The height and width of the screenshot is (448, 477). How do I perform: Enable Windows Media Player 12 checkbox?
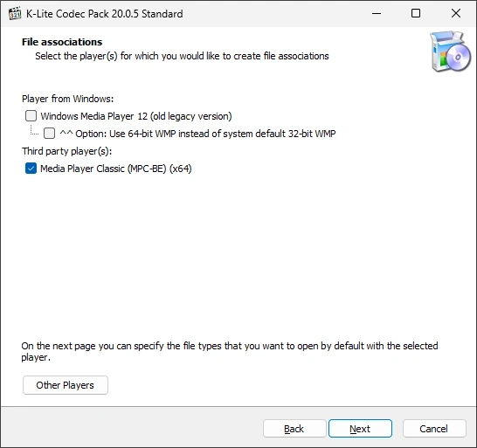[31, 116]
